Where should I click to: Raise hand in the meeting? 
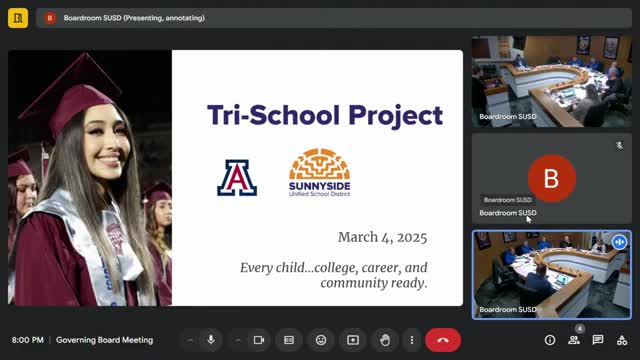click(385, 340)
